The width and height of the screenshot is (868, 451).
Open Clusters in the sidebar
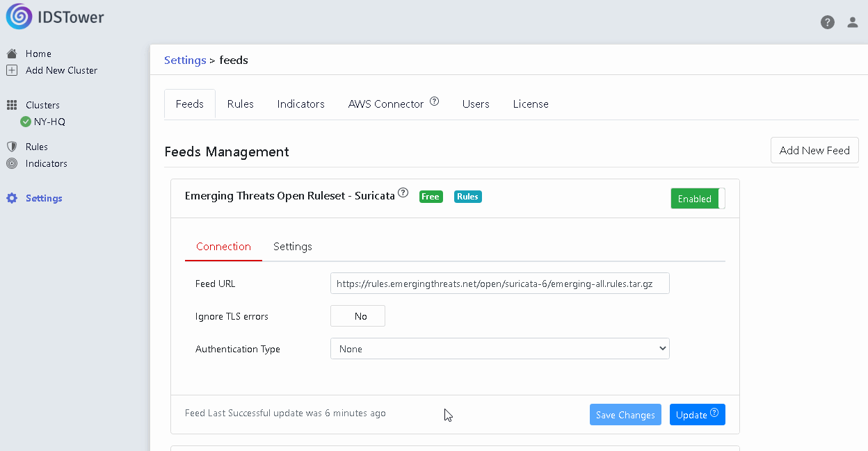pos(42,105)
